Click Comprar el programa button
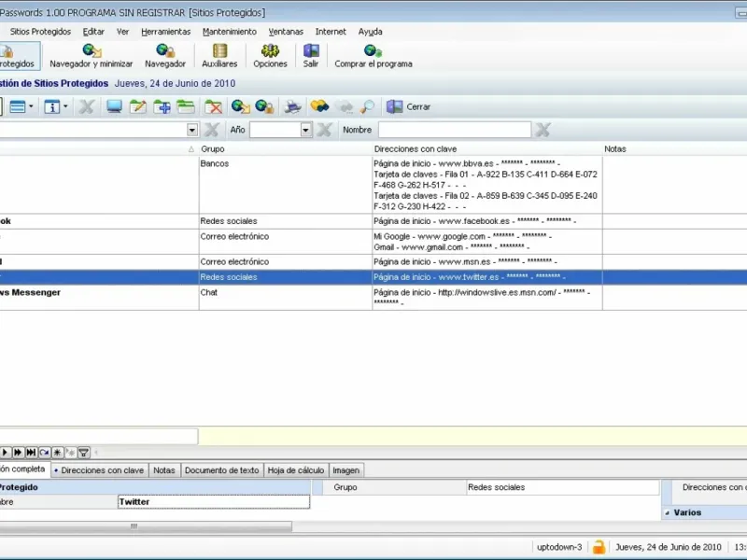The image size is (747, 560). 373,56
